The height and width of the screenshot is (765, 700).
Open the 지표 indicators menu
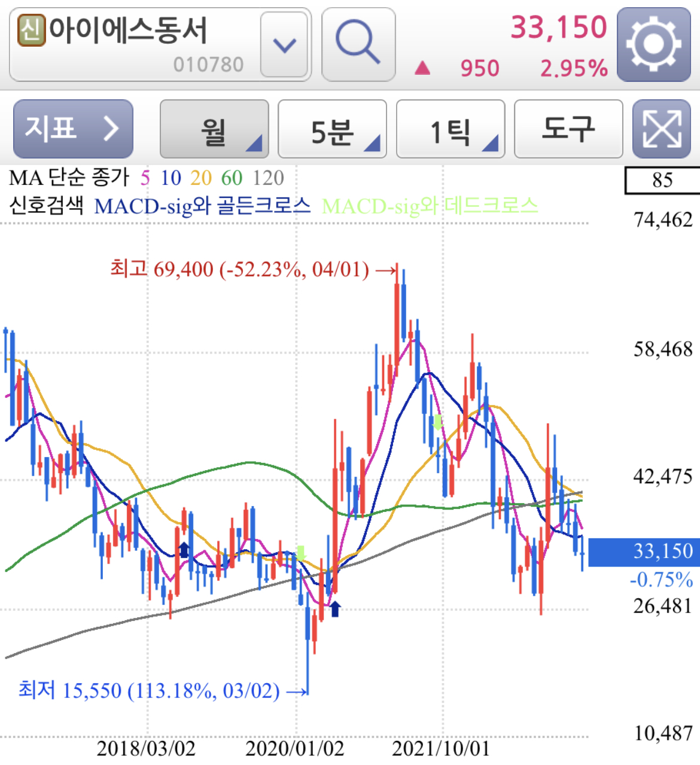[73, 129]
